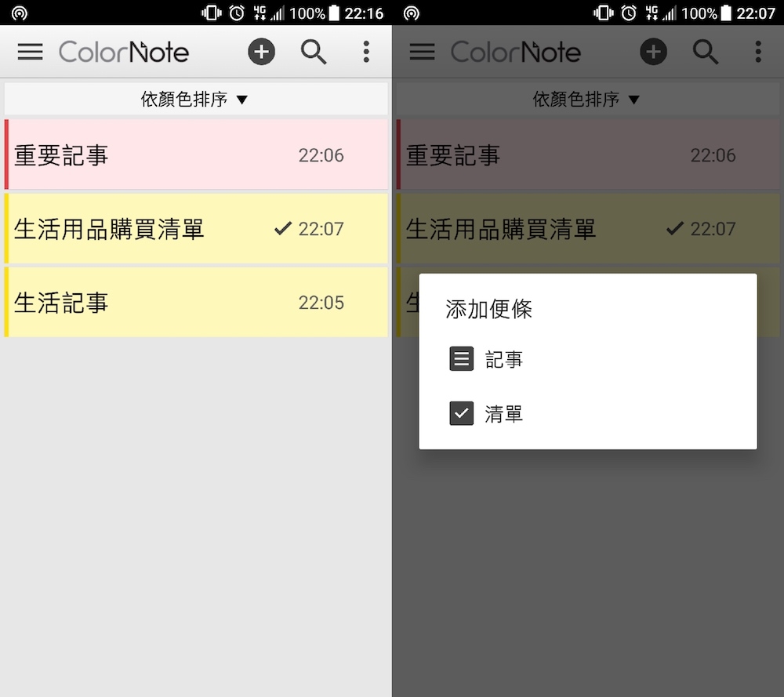This screenshot has width=784, height=697.
Task: Open search magnifier in left screen toolbar
Action: click(314, 52)
